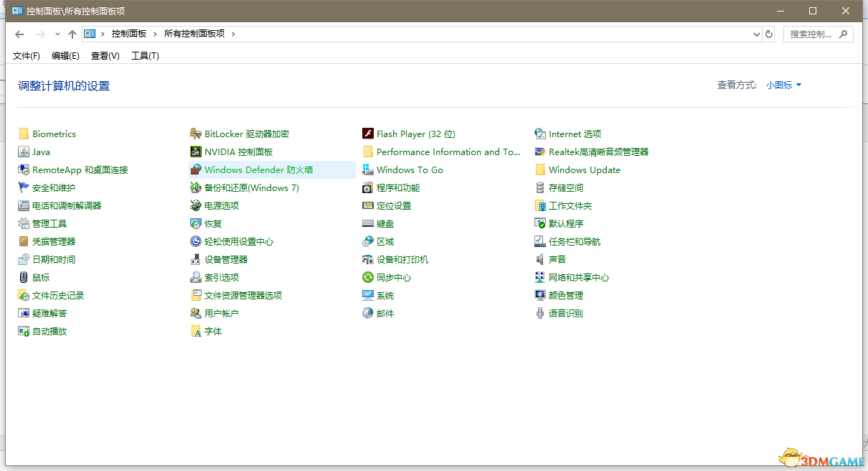Click the 网络和共享中心 icon

(x=540, y=277)
